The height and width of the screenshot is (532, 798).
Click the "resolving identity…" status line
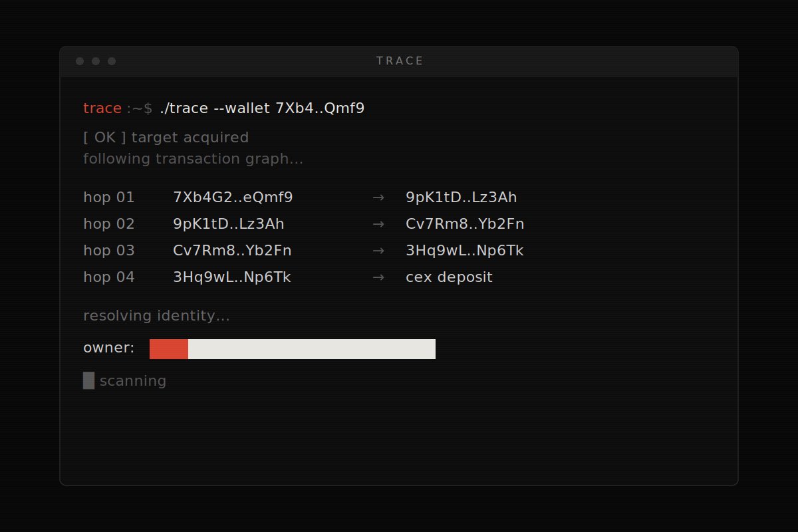(156, 316)
